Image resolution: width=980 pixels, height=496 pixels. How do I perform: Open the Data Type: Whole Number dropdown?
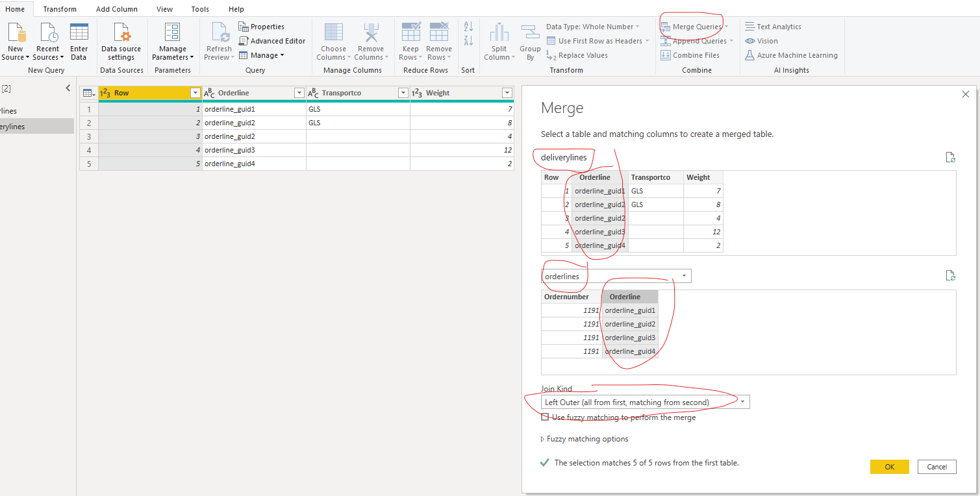592,27
